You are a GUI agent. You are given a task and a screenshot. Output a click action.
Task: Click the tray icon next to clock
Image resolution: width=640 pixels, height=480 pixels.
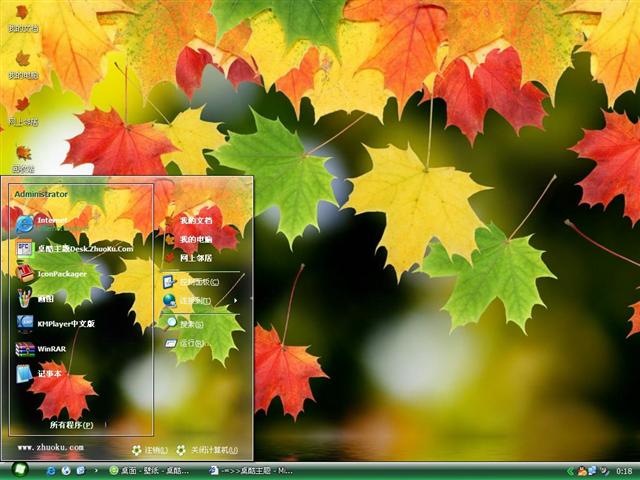point(604,471)
